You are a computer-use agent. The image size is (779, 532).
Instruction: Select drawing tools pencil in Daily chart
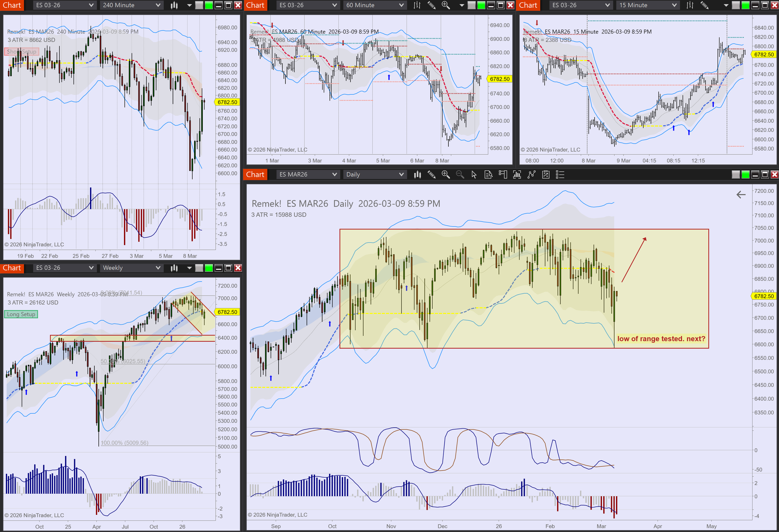click(x=431, y=174)
